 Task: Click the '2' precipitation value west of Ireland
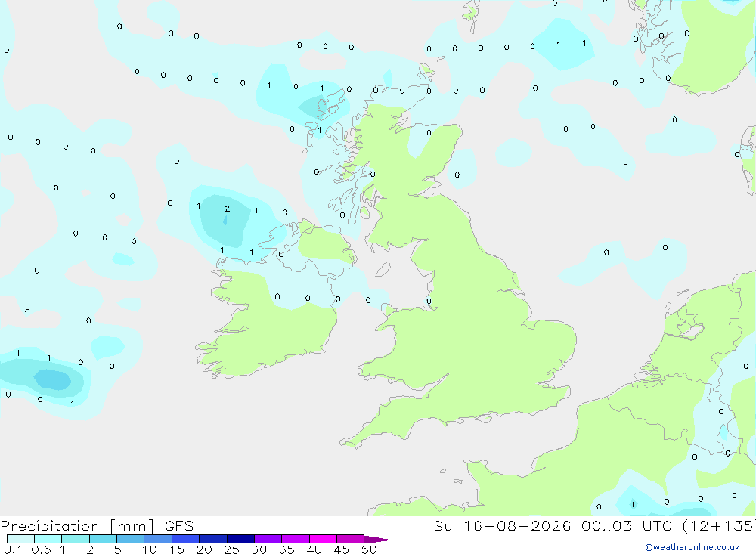[x=227, y=209]
